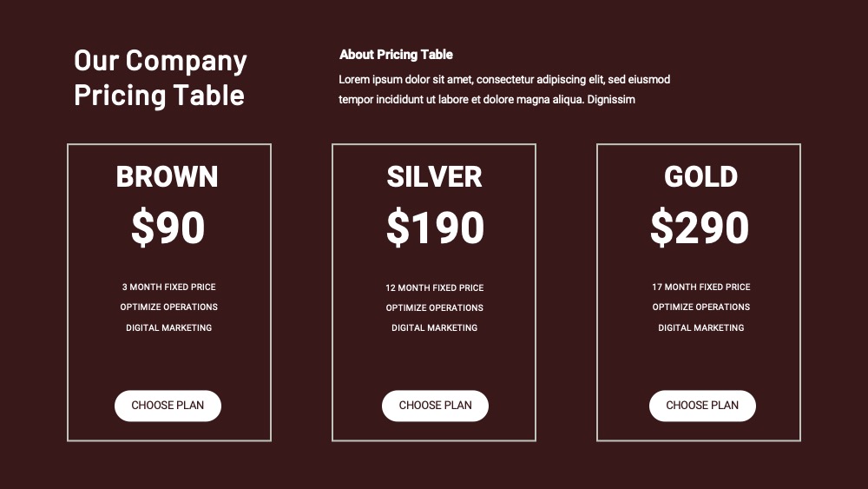Click Choose Plan button under Gold
The width and height of the screenshot is (868, 489).
pyautogui.click(x=702, y=406)
